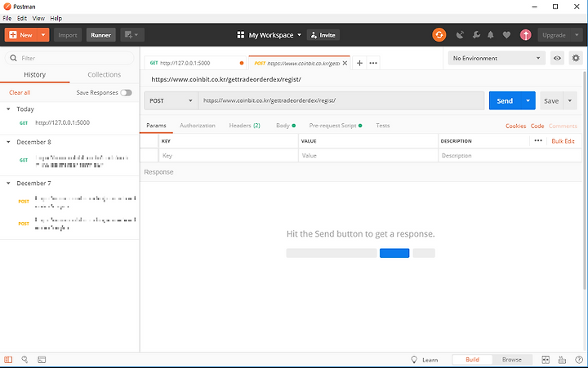Switch to Browse mode

click(512, 360)
